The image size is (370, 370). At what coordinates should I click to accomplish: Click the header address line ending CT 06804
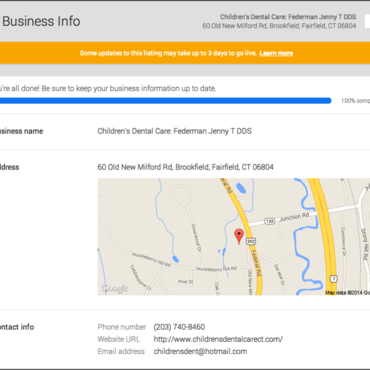pos(279,26)
